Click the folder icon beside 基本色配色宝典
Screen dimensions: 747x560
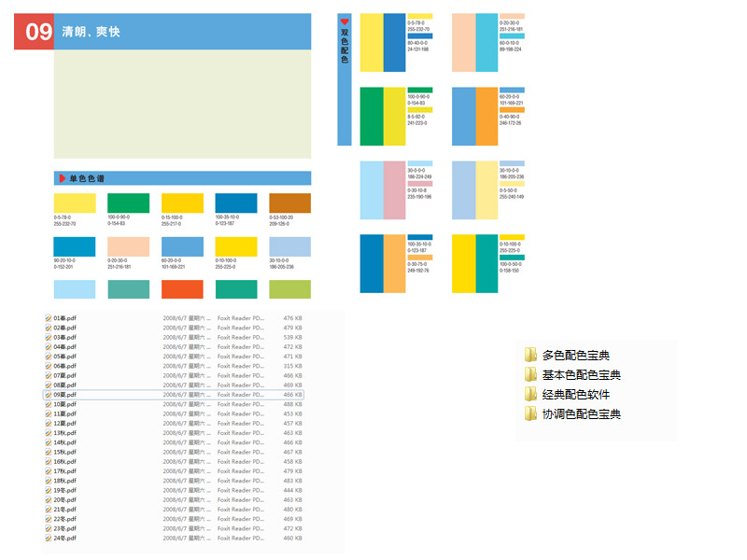(530, 374)
